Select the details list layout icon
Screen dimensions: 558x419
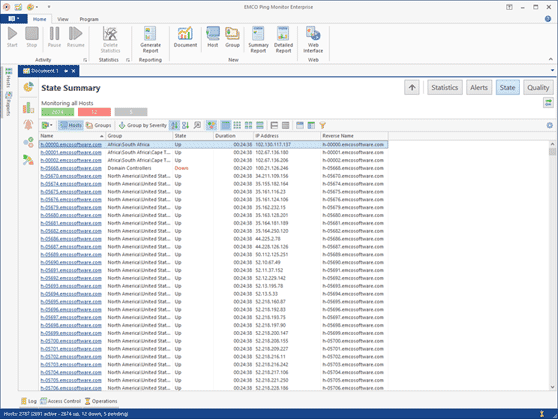point(226,125)
